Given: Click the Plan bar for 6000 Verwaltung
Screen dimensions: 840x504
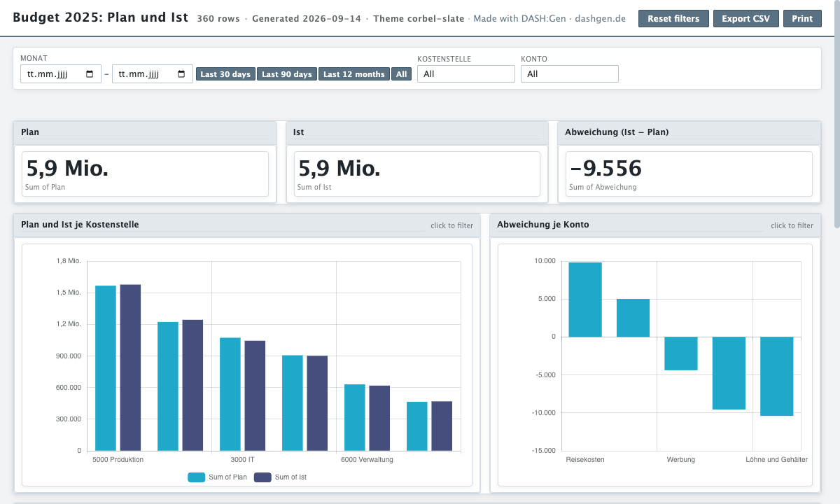Looking at the screenshot, I should click(355, 417).
